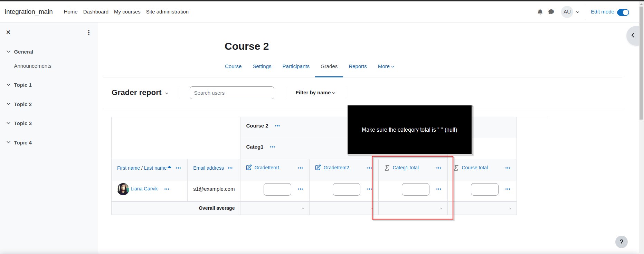Open Liana Garvik user actions menu
Screen dimensions: 644x254
pos(167,189)
